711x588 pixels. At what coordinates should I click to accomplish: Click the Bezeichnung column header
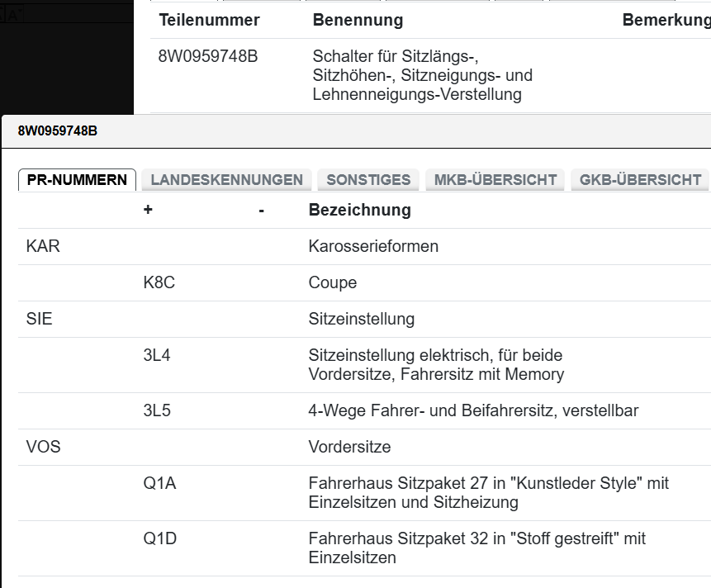coord(360,210)
